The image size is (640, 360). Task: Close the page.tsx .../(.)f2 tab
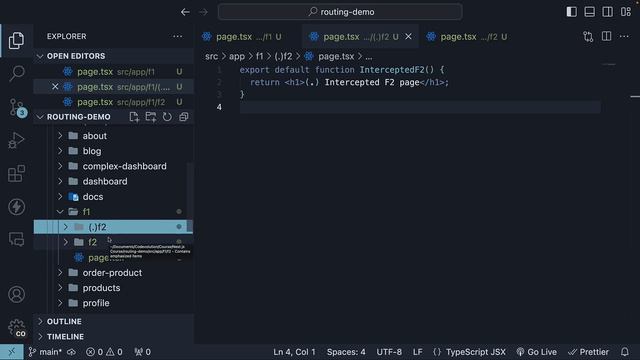pos(408,37)
